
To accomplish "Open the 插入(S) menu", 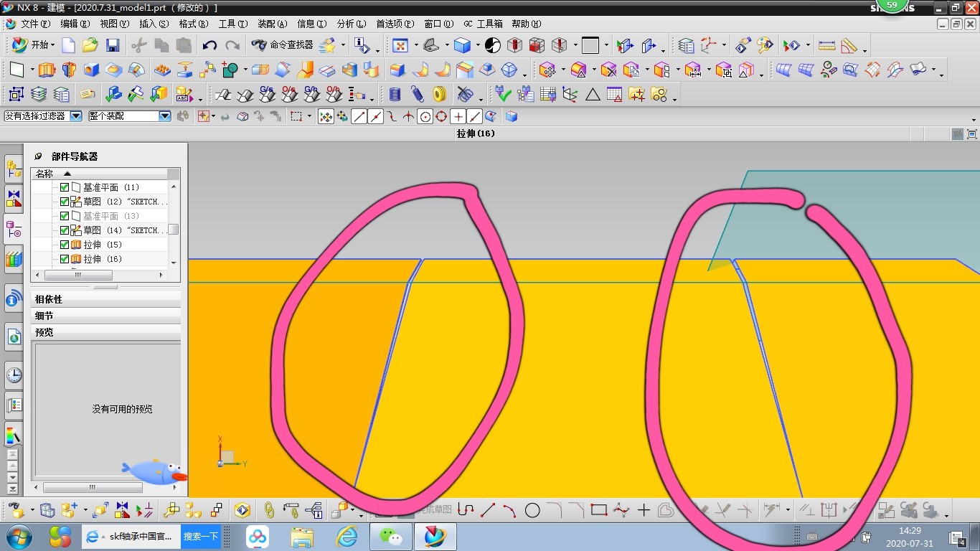I will tap(154, 24).
